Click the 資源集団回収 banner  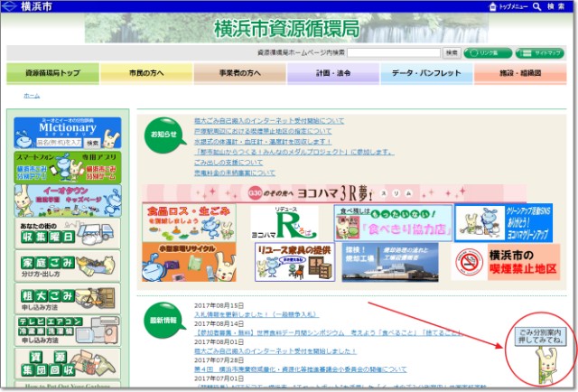coord(68,363)
